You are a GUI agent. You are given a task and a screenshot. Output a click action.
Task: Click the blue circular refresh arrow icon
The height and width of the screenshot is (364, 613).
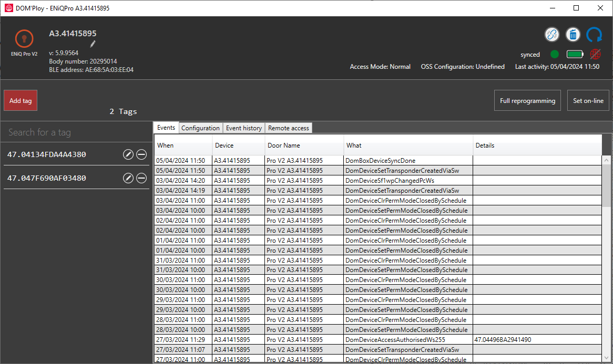(594, 35)
